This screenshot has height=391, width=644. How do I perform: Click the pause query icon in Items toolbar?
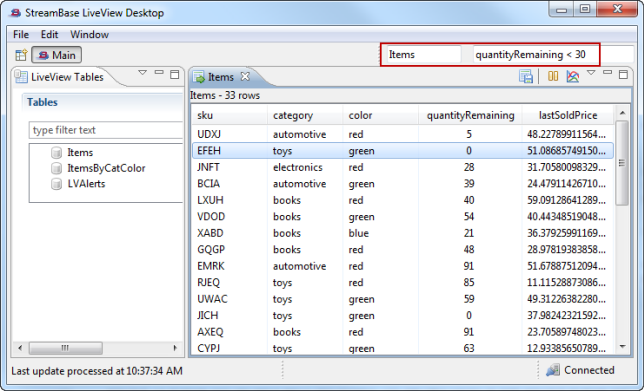[553, 76]
